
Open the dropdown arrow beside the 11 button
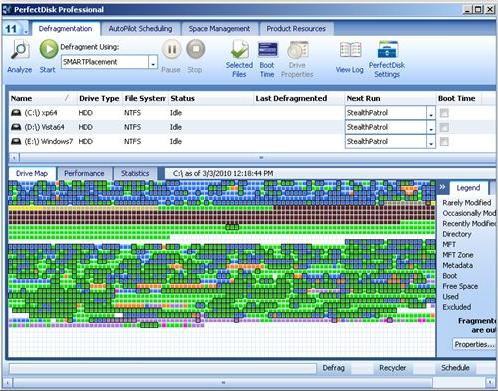[26, 30]
